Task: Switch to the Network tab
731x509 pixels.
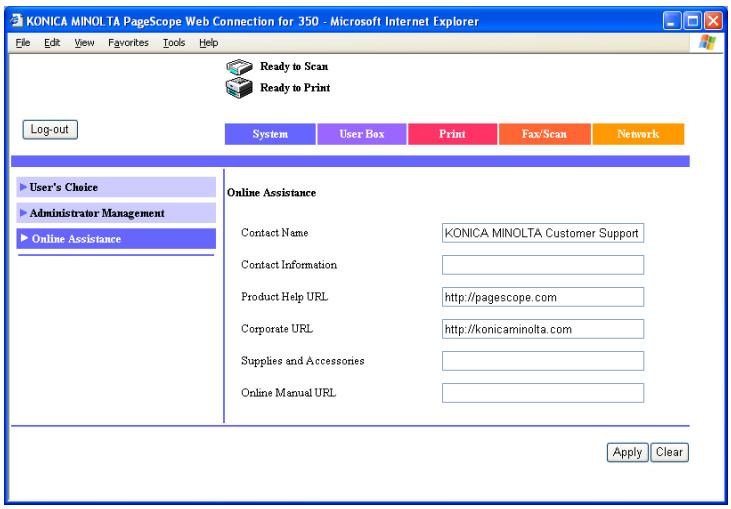Action: [638, 134]
